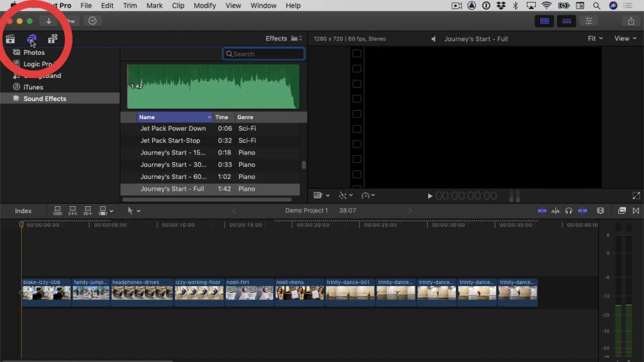Toggle solo headphones icon
Viewport: 644px width, 362px height.
click(x=569, y=211)
